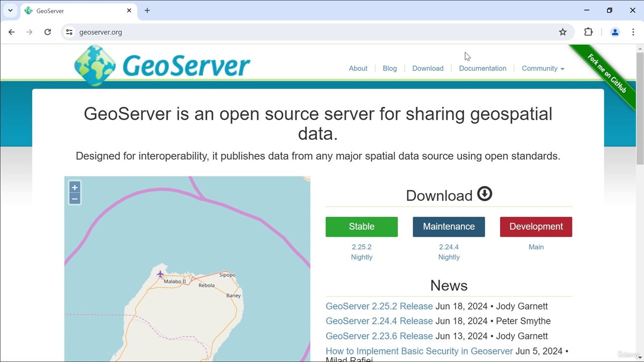The width and height of the screenshot is (644, 362).
Task: Open the tab search dropdown arrow
Action: (x=10, y=11)
